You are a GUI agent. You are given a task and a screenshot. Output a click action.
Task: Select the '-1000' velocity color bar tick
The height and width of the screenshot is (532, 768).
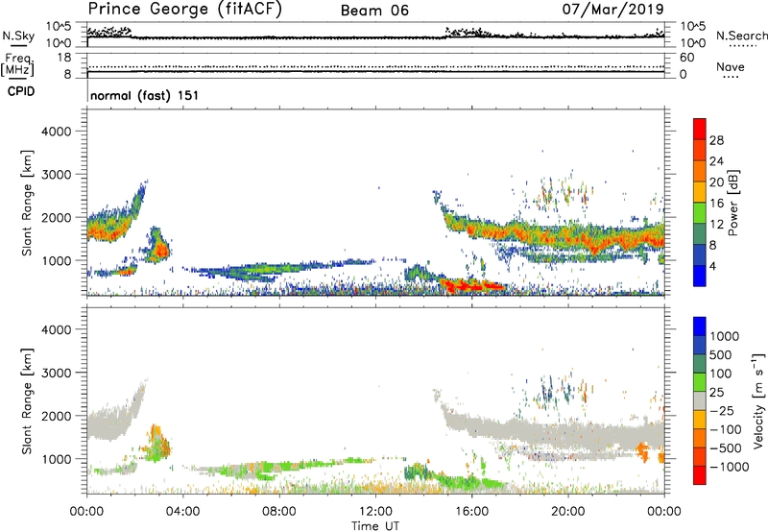pyautogui.click(x=729, y=467)
